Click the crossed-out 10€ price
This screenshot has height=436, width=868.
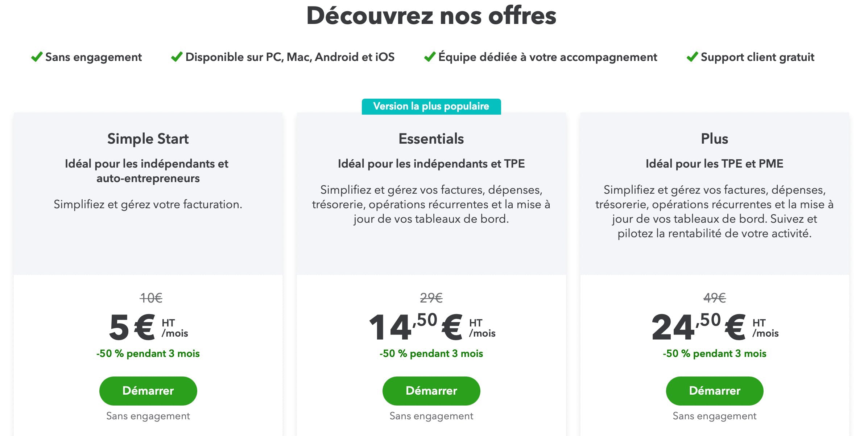click(151, 298)
